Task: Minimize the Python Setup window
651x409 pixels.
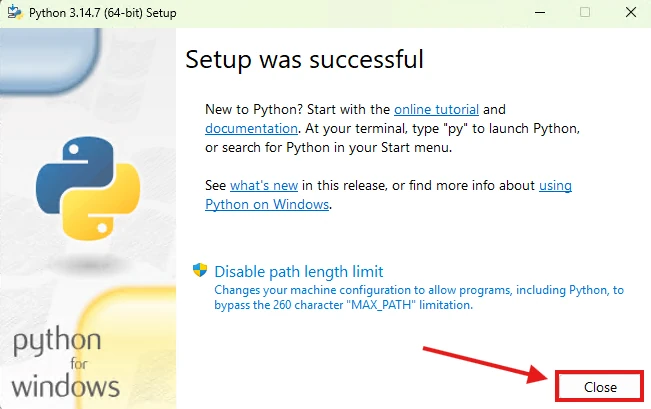Action: coord(540,12)
